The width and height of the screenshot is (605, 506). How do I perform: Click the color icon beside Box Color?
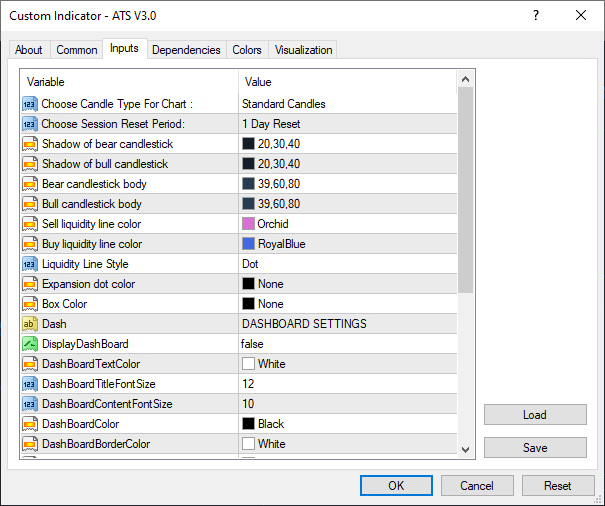click(29, 304)
